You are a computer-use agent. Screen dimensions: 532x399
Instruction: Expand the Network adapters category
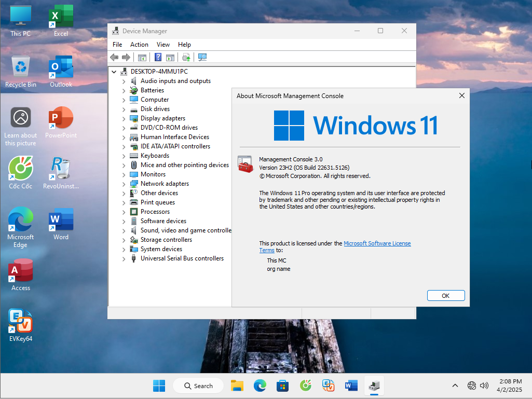coord(124,184)
